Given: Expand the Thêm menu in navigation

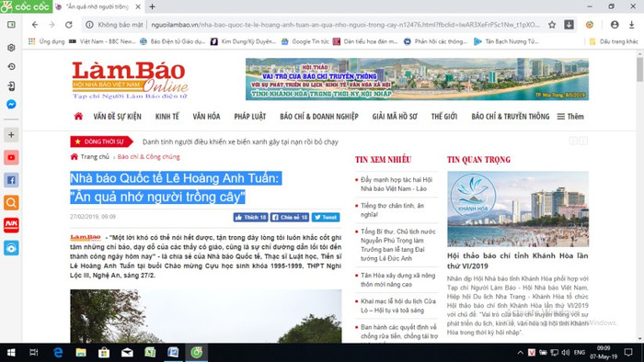Looking at the screenshot, I should pyautogui.click(x=570, y=117).
